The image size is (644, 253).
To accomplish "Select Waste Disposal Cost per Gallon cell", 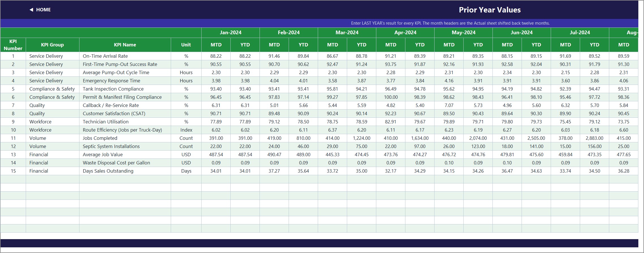I will click(x=125, y=163).
